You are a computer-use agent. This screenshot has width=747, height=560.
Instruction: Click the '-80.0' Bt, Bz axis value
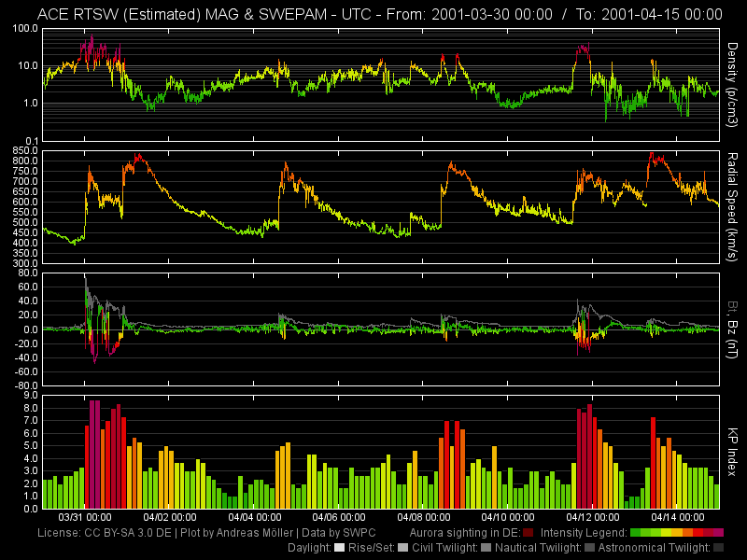(x=25, y=385)
